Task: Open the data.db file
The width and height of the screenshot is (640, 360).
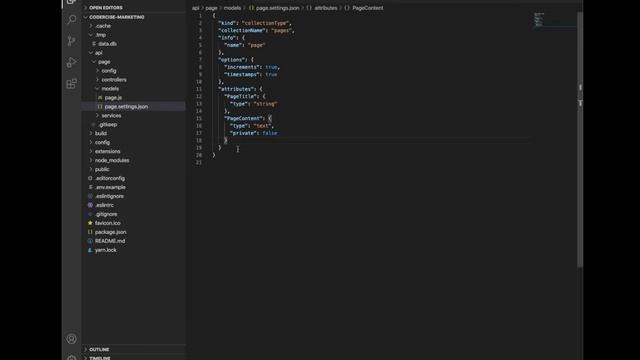Action: pos(107,44)
